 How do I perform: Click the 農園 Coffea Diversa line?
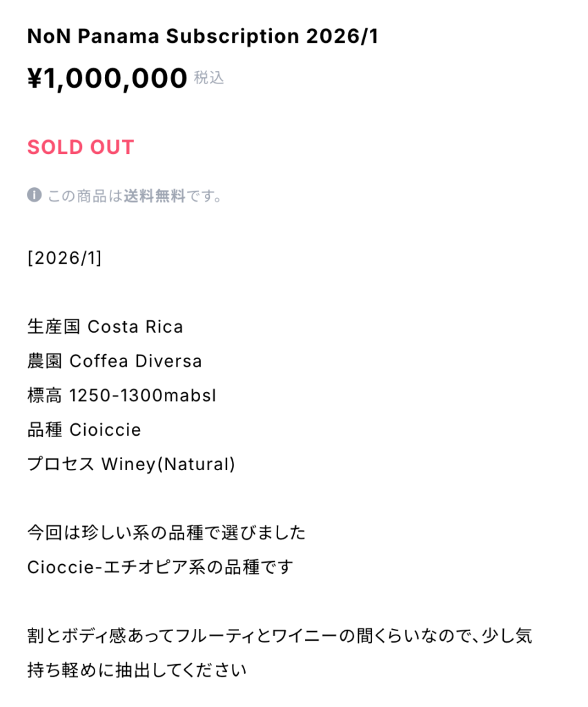click(x=115, y=361)
